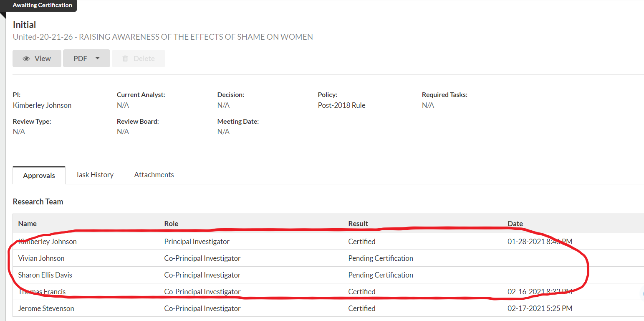Click the Post-2018 Rule policy value
The image size is (644, 321).
(x=341, y=105)
